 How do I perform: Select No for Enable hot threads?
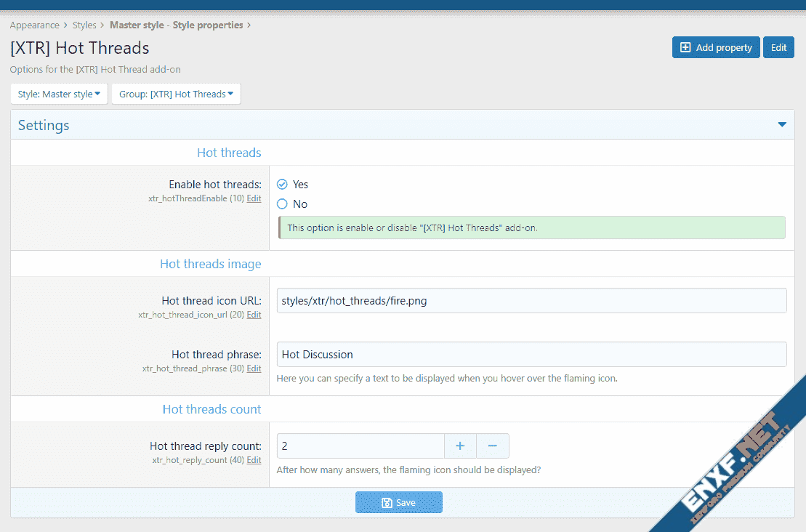[x=283, y=204]
